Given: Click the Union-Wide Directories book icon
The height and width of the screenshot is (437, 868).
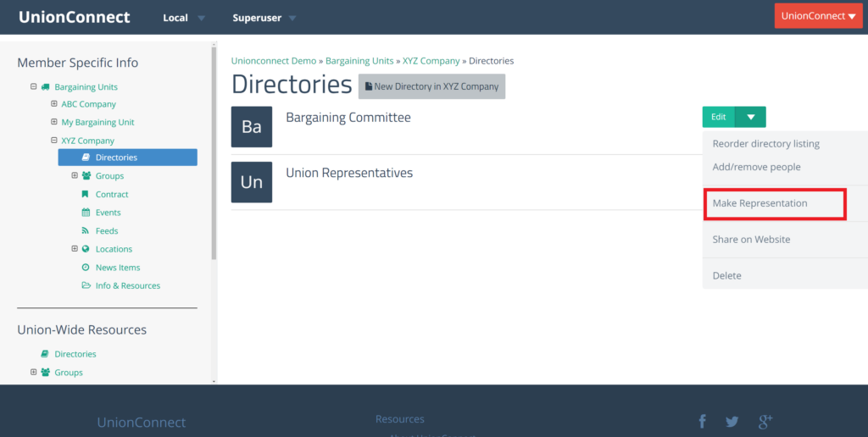Looking at the screenshot, I should (45, 354).
